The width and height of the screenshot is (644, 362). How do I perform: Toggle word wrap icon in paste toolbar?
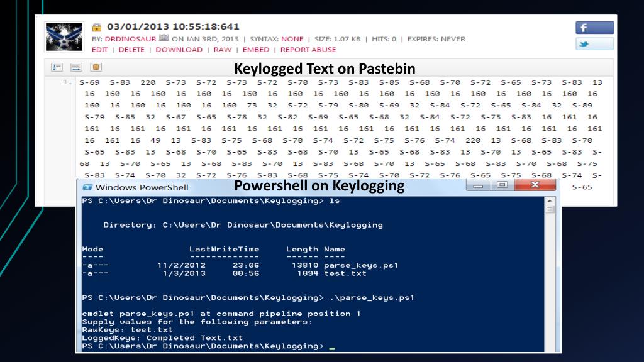(x=76, y=67)
